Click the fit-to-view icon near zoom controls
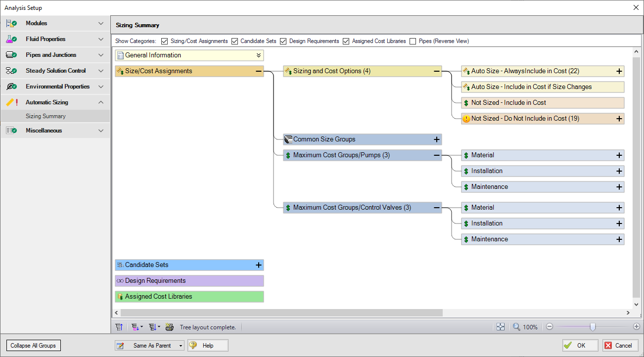Screen dimensions: 644x357 pyautogui.click(x=500, y=327)
